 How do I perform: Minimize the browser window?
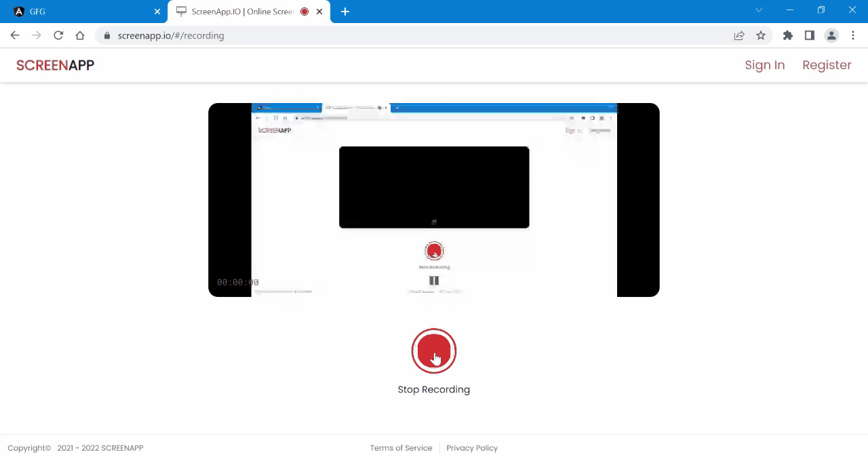[790, 10]
